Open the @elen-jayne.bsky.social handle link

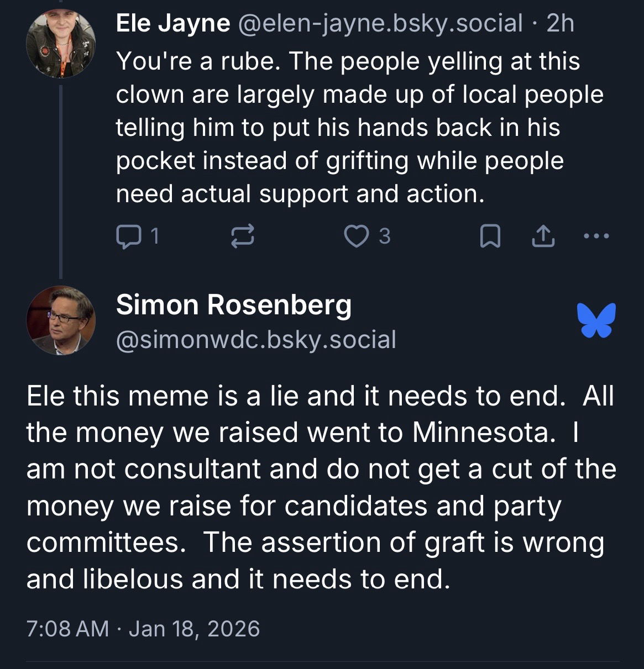coord(380,23)
